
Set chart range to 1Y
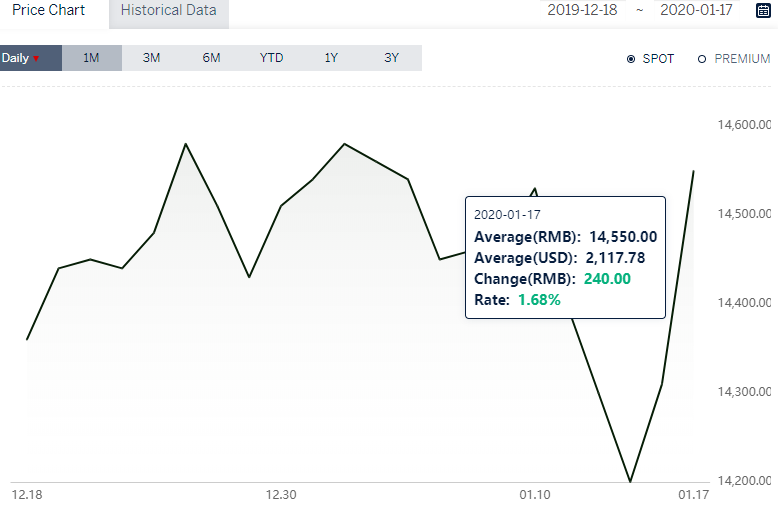click(331, 58)
